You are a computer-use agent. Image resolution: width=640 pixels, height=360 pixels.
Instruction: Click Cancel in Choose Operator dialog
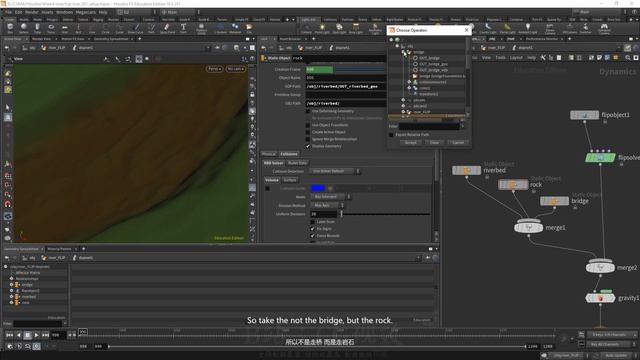point(458,142)
